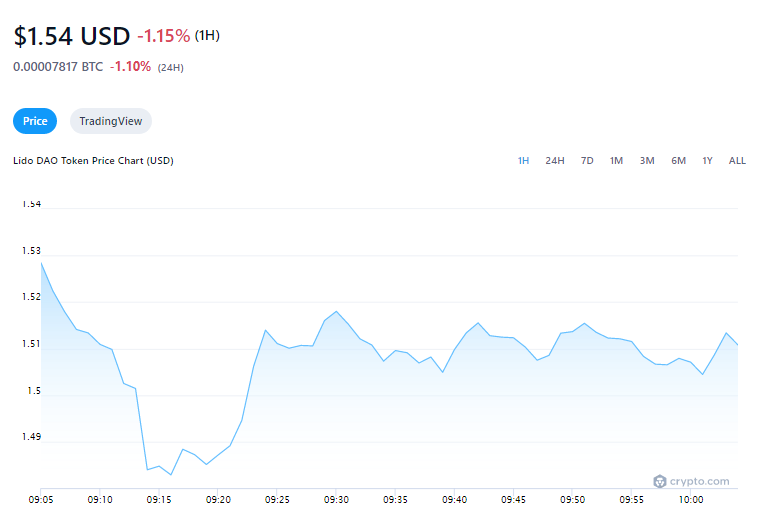Viewport: 761px width, 512px height.
Task: Click the 1.5 price axis label
Action: pos(34,391)
